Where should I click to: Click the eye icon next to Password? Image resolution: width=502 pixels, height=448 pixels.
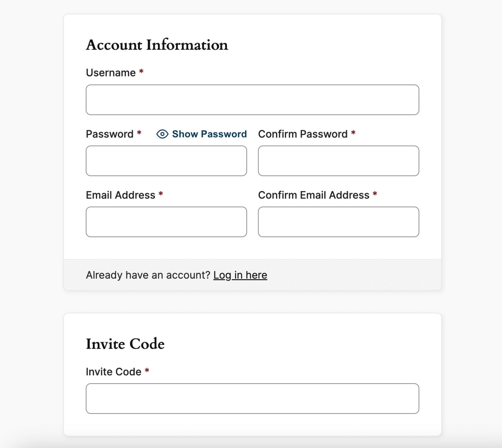point(162,134)
